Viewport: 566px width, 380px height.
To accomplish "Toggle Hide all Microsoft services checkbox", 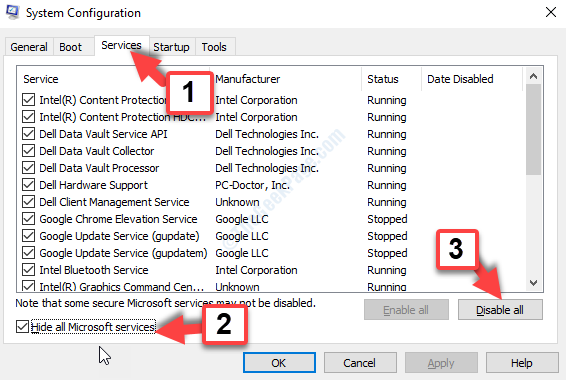I will [x=22, y=327].
